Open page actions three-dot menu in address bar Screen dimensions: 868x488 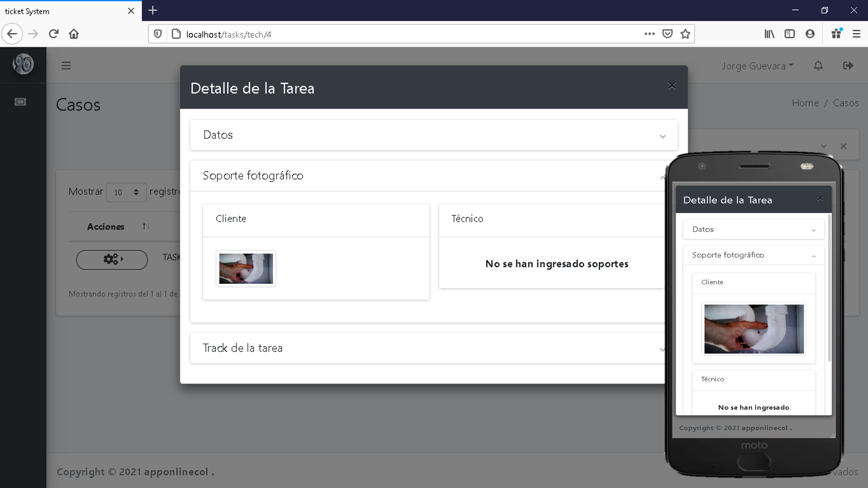point(649,34)
